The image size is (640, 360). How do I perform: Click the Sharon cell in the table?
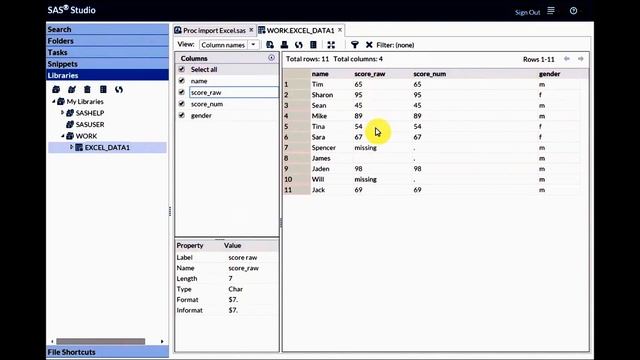(x=322, y=95)
